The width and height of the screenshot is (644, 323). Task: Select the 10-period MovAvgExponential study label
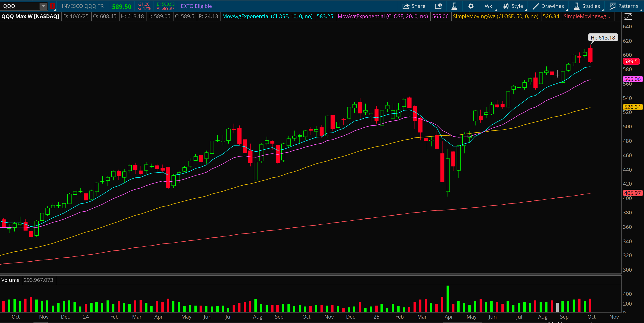267,16
